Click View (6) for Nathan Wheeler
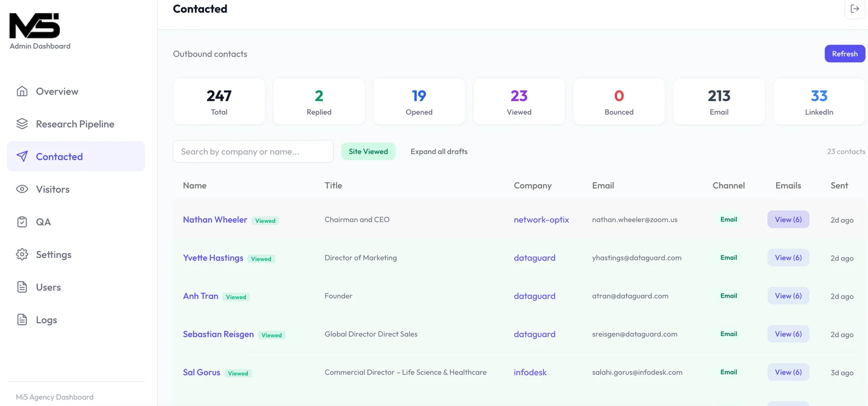 [788, 220]
